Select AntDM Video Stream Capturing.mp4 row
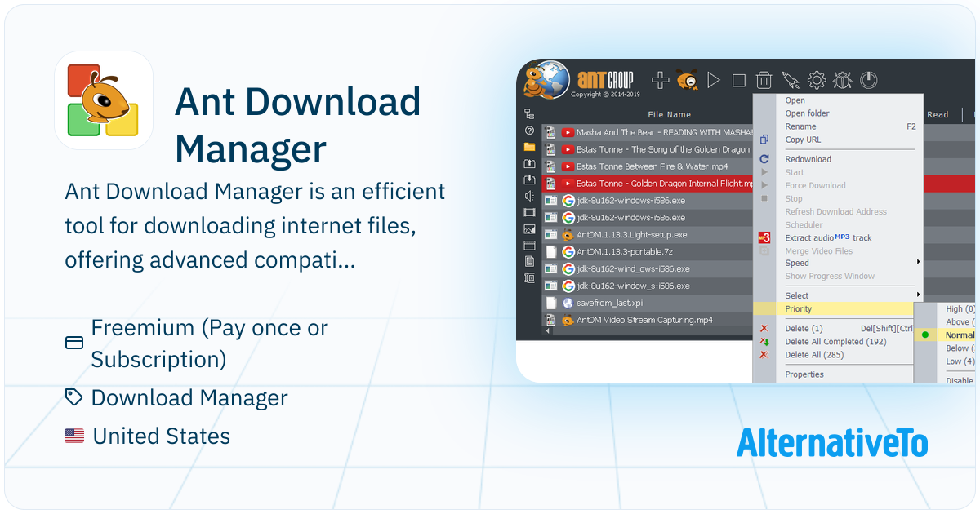This screenshot has height=514, width=980. 647,320
